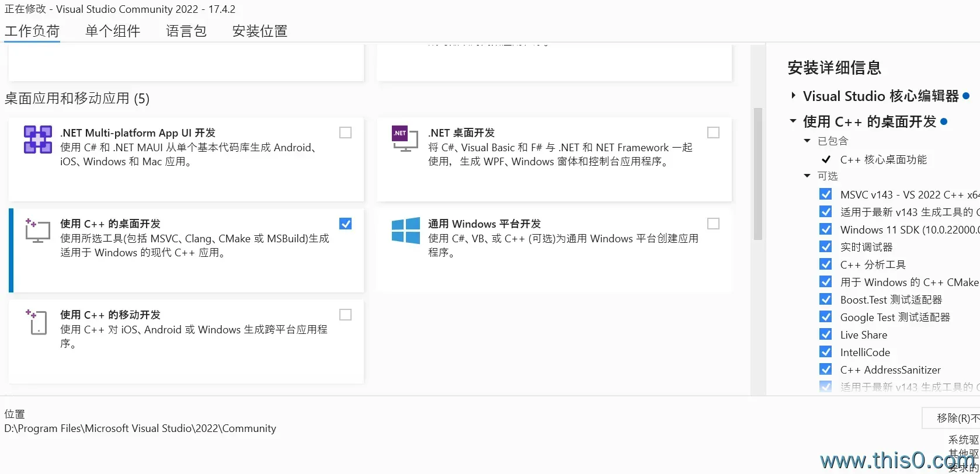980x474 pixels.
Task: Collapse the 使用 C++ 的桌面开发 details section
Action: [x=793, y=121]
